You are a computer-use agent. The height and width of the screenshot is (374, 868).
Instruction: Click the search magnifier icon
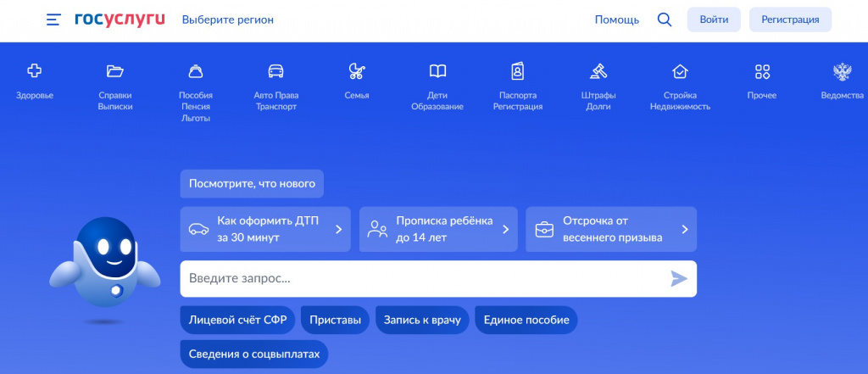click(665, 20)
